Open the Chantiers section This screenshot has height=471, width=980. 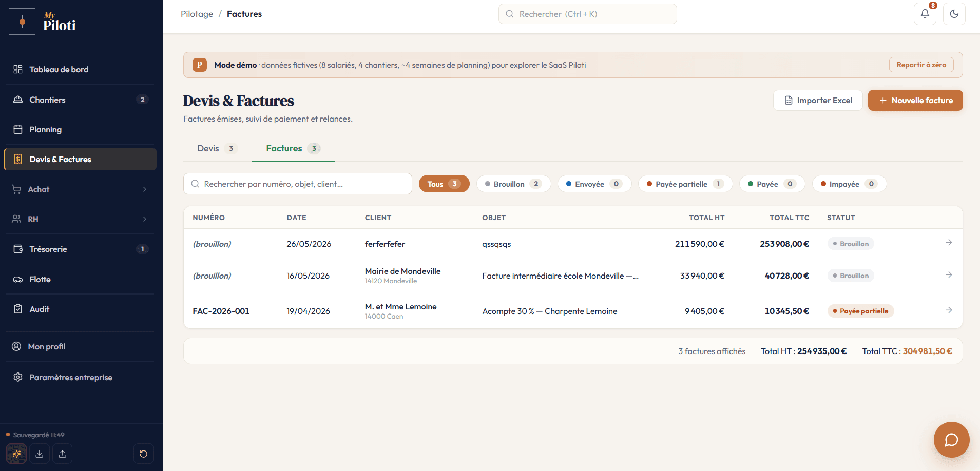click(x=80, y=100)
